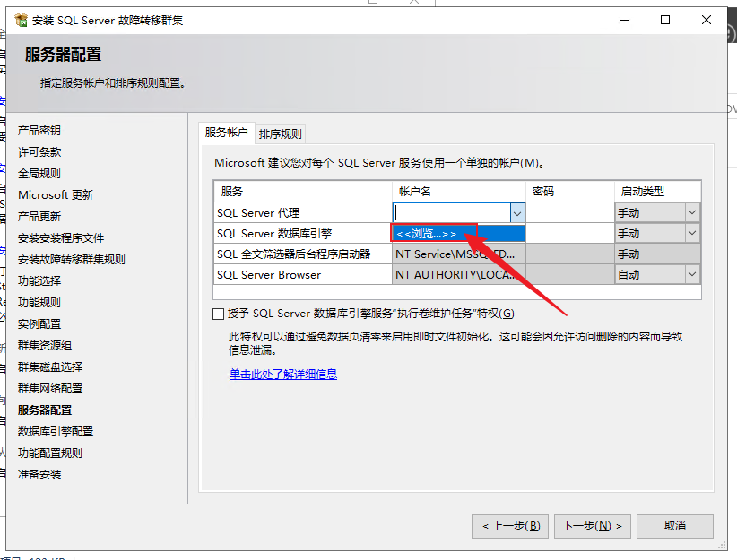This screenshot has width=737, height=560.
Task: Open account name dropdown for SQL Server 代理
Action: coord(517,213)
